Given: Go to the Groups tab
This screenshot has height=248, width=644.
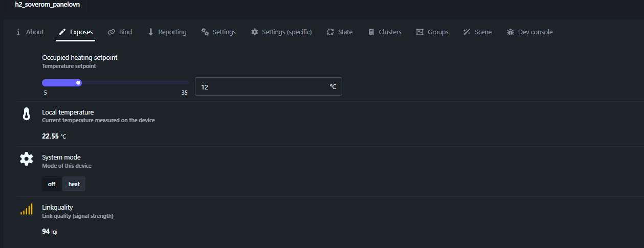Looking at the screenshot, I should click(x=432, y=32).
